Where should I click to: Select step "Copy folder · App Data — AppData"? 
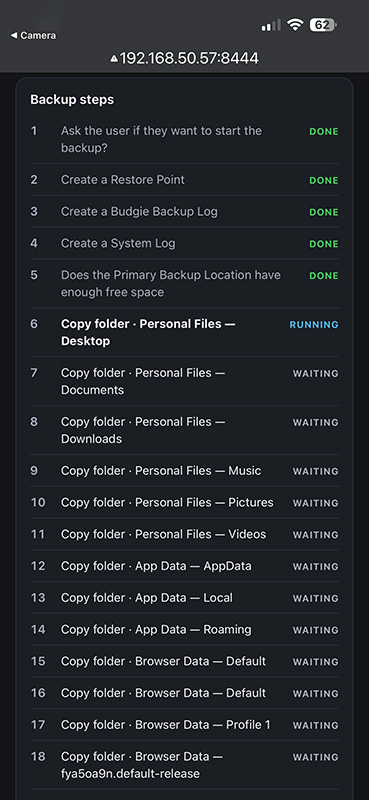[156, 565]
